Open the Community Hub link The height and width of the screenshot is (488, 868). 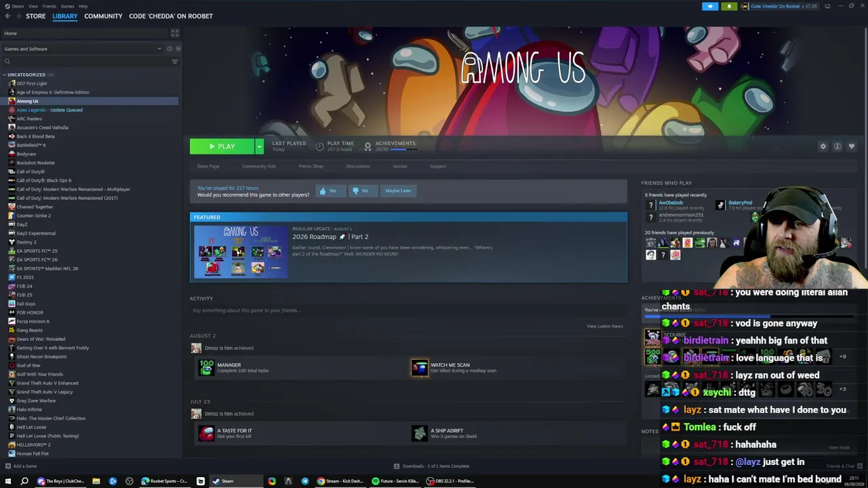click(x=259, y=166)
